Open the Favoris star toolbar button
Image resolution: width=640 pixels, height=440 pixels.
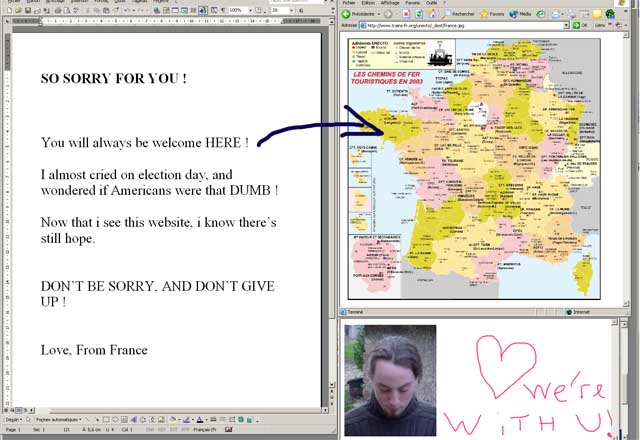(495, 14)
